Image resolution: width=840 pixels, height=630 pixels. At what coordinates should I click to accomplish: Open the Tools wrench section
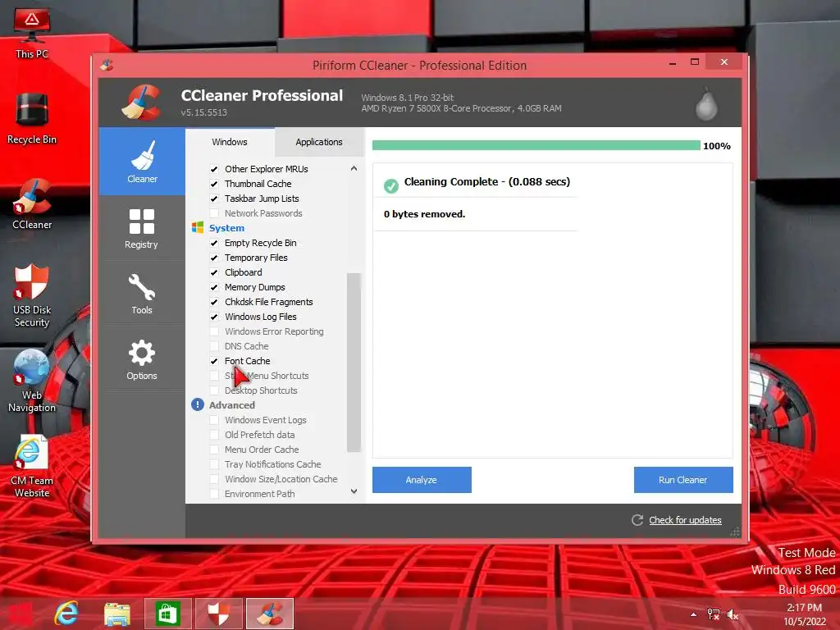click(142, 294)
